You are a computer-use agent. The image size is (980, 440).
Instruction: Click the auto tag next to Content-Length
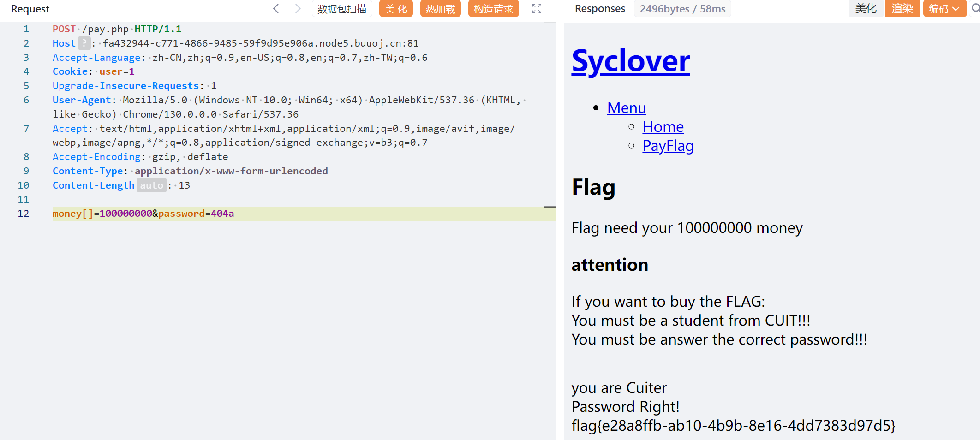coord(151,185)
